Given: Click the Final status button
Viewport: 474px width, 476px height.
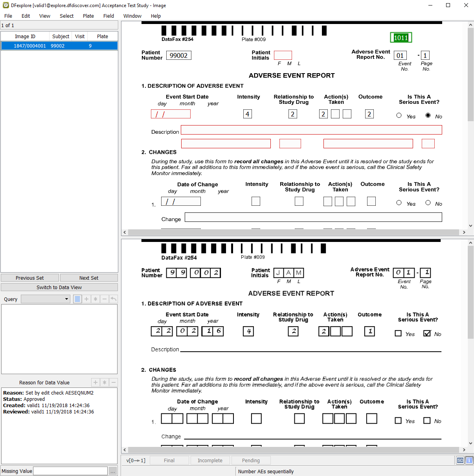Looking at the screenshot, I should [x=169, y=460].
